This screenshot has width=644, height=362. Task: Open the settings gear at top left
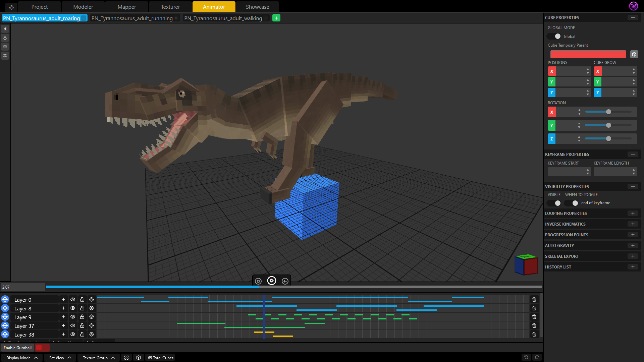coord(11,7)
